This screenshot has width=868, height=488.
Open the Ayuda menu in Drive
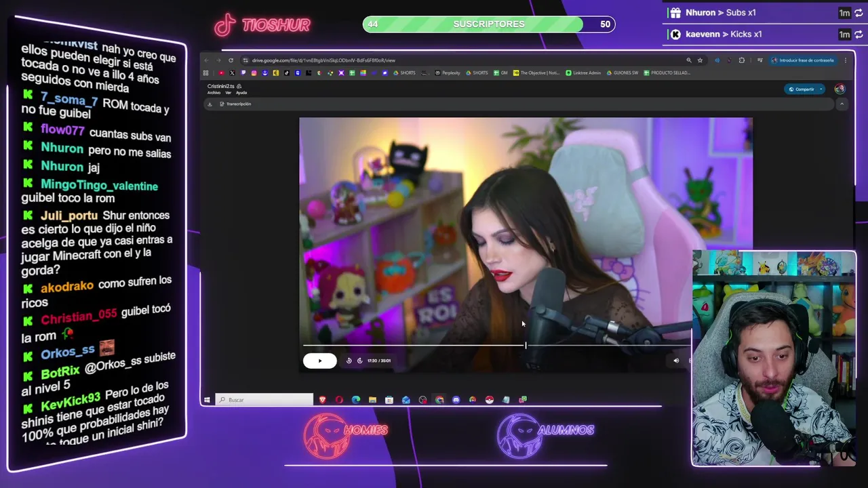pyautogui.click(x=241, y=93)
